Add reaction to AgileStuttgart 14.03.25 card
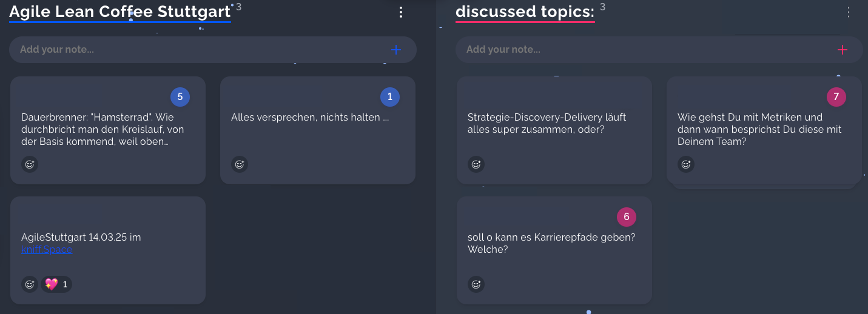 [x=30, y=284]
